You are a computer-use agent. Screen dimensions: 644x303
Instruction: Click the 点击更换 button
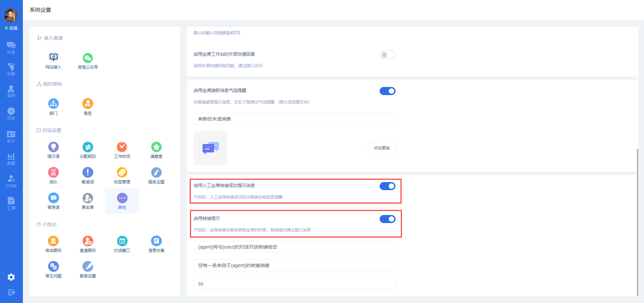pos(381,148)
